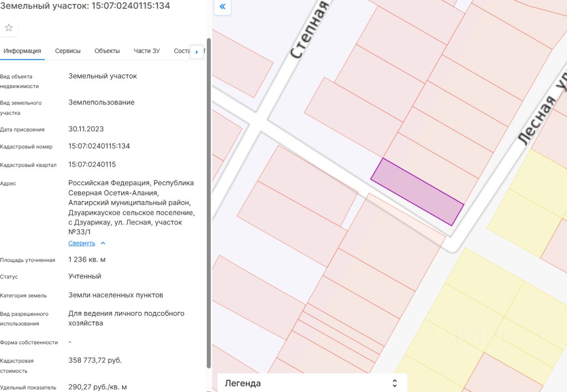Viewport: 567px width, 392px height.
Task: Click the info panel vertical scrollbar
Action: tap(209, 199)
